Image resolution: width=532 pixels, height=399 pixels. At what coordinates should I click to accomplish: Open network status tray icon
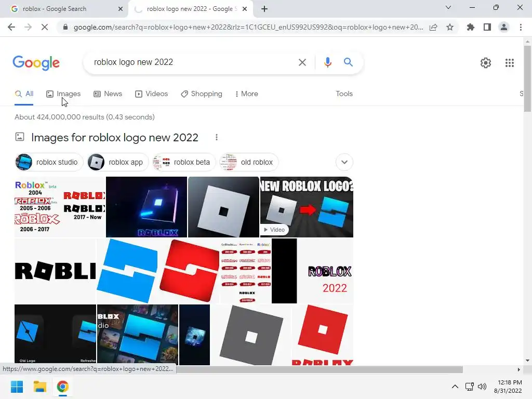coord(470,387)
